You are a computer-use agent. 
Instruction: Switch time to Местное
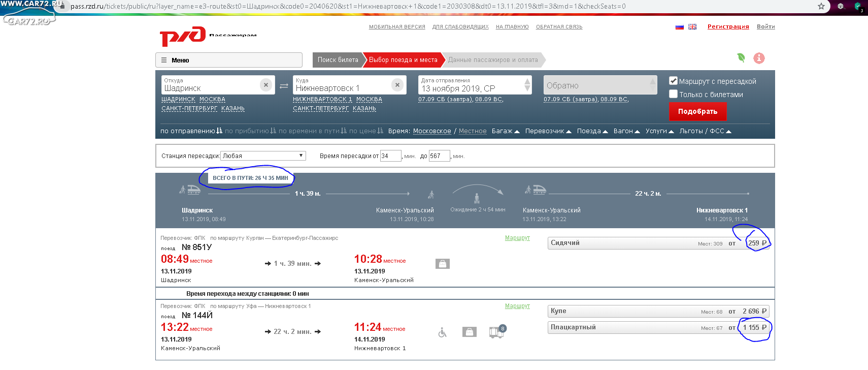tap(473, 131)
